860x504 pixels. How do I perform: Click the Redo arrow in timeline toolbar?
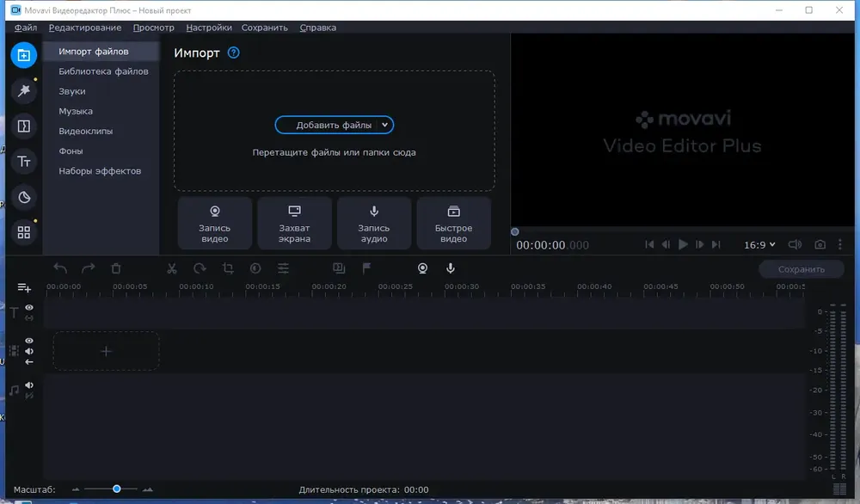(88, 268)
